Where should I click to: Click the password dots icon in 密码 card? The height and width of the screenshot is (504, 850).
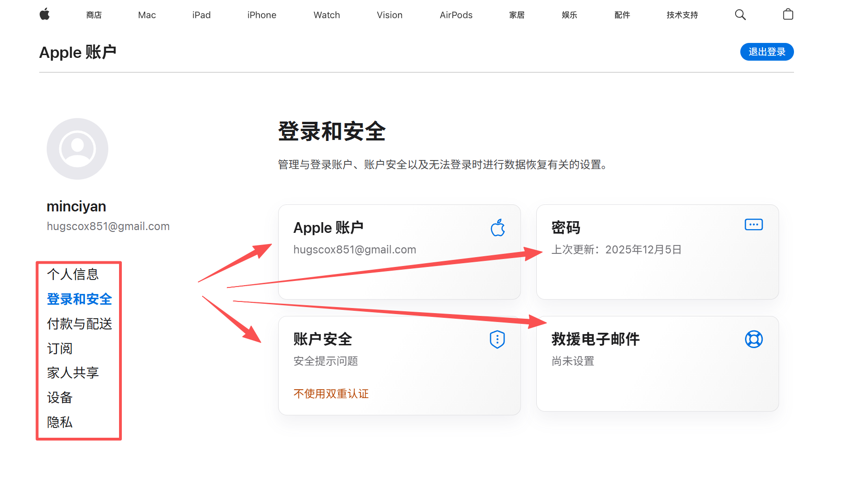click(753, 225)
